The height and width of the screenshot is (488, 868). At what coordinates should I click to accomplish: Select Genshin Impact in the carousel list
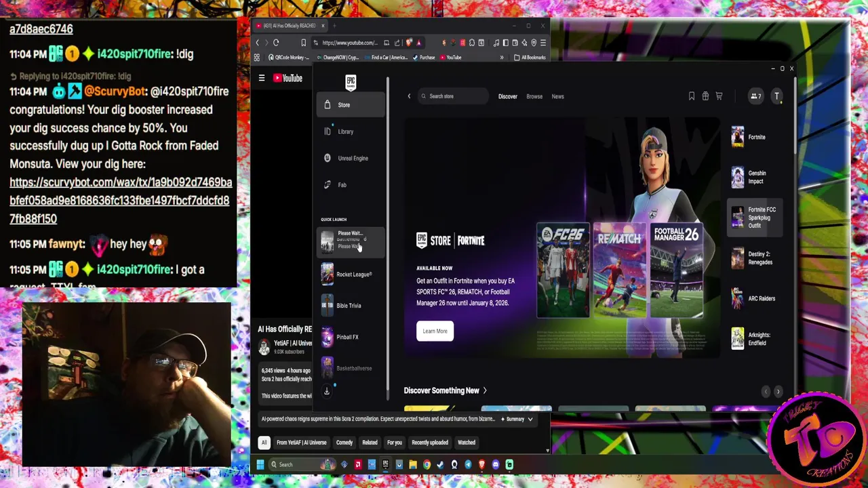pos(755,177)
